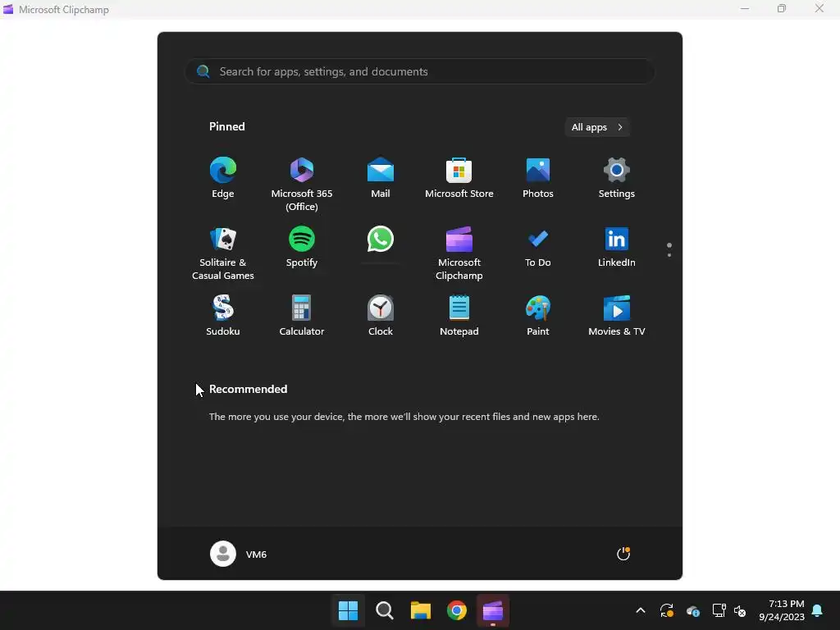Click the sync update tray icon

click(x=666, y=610)
